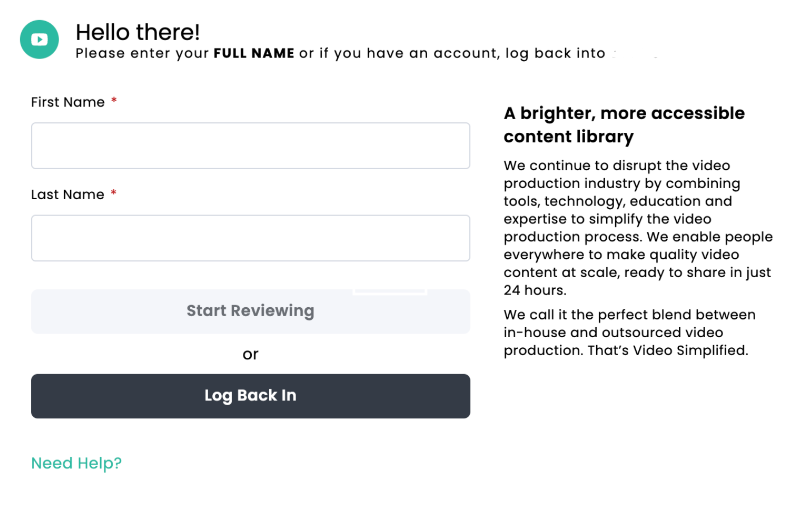The width and height of the screenshot is (812, 509).
Task: Click 'Please enter your' subtitle text
Action: point(142,54)
